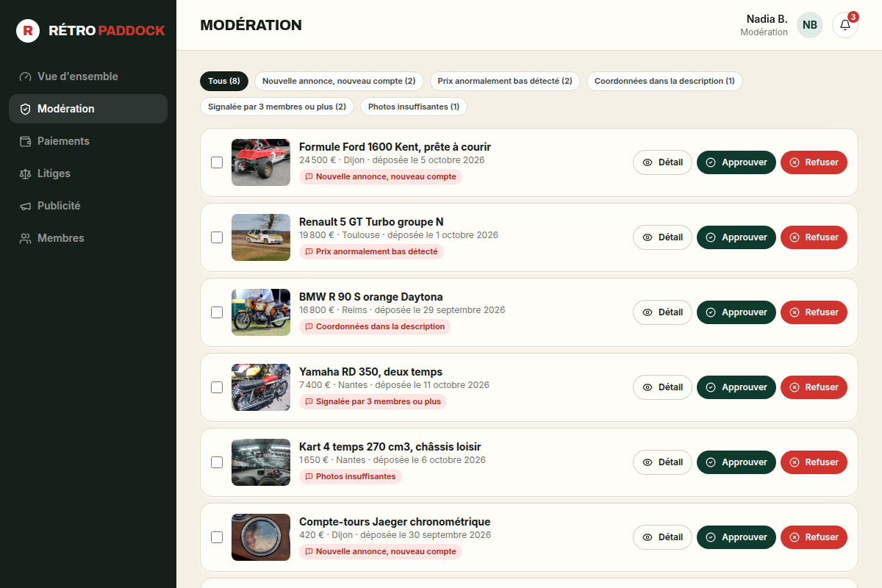Open the Yamaha RD 350 thumbnail
Viewport: 882px width, 588px height.
[x=261, y=387]
